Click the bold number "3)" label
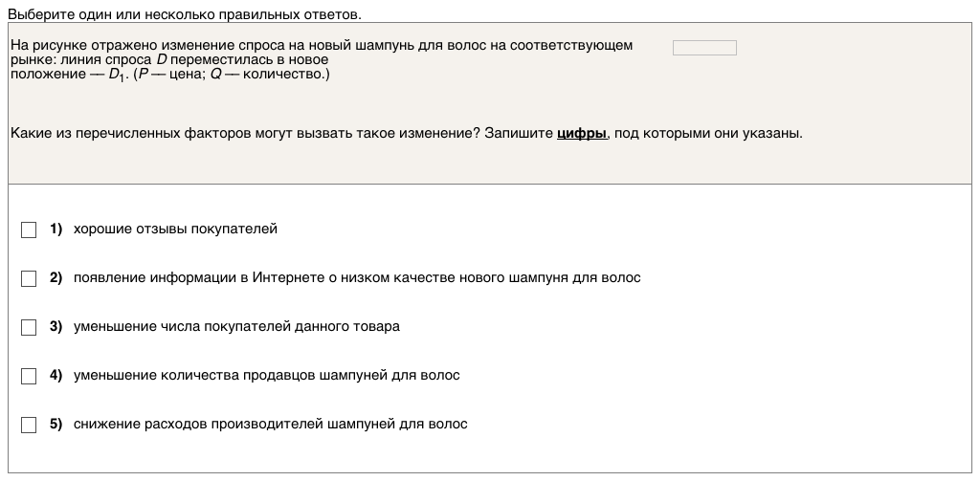The width and height of the screenshot is (980, 481). pos(56,327)
